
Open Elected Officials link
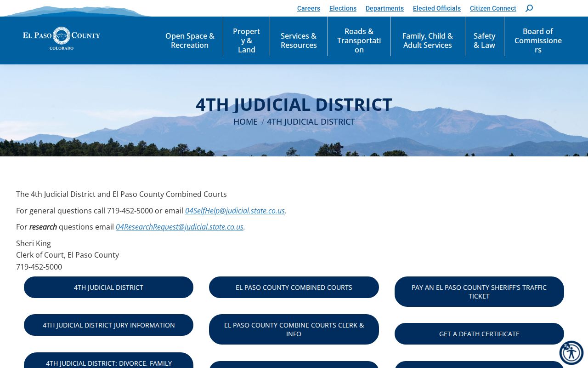coord(437,8)
